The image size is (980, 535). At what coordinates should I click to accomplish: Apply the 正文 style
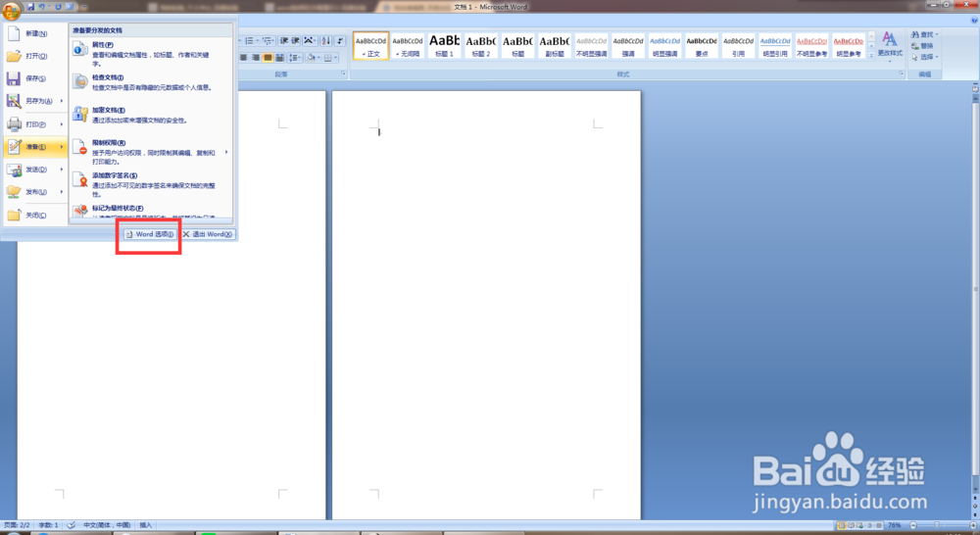370,46
